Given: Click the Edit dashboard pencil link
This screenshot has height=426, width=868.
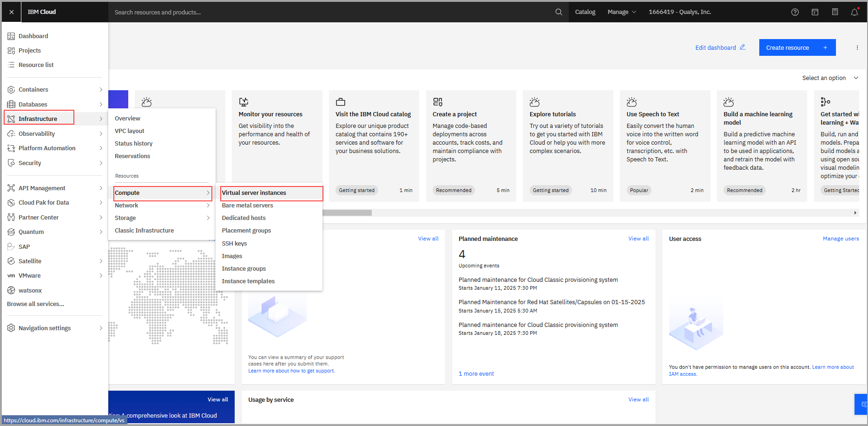Looking at the screenshot, I should click(x=720, y=47).
